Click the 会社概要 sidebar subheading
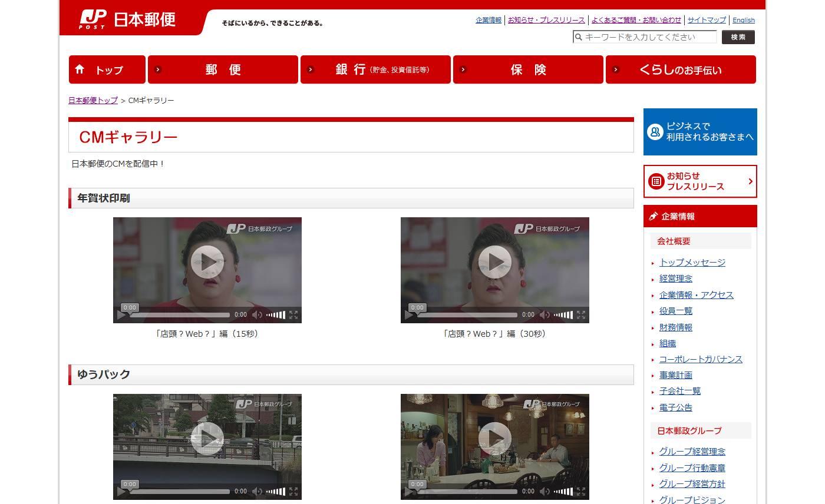Screen dimensions: 825x504 tap(674, 241)
